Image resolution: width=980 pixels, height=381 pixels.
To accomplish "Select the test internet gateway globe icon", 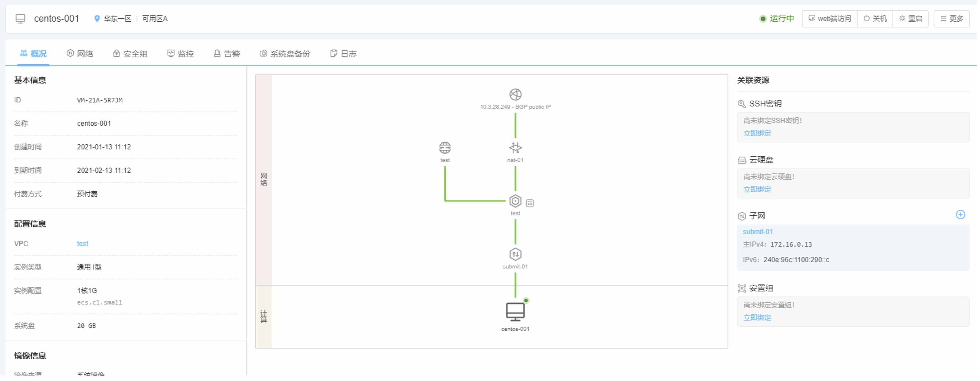I will [445, 148].
